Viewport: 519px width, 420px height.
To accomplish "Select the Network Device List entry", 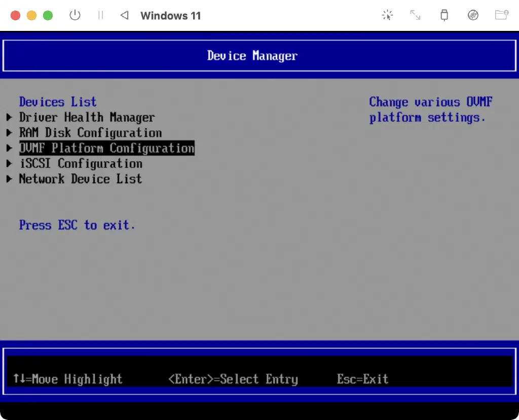I will (x=80, y=179).
